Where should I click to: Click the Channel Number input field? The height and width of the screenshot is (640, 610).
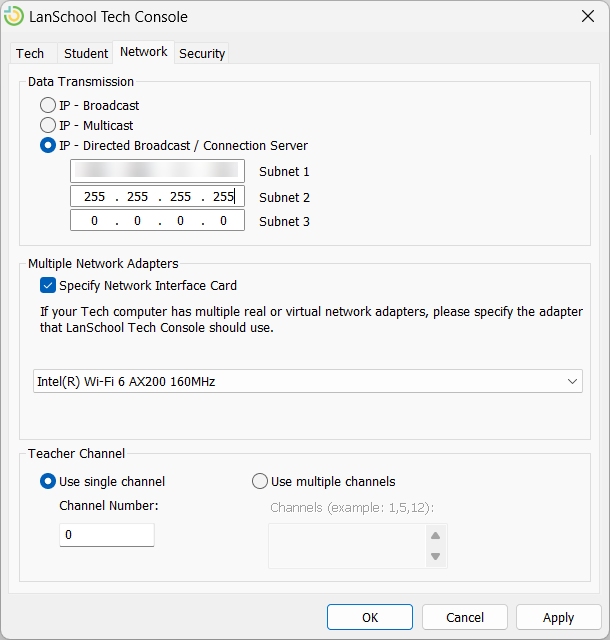point(107,535)
